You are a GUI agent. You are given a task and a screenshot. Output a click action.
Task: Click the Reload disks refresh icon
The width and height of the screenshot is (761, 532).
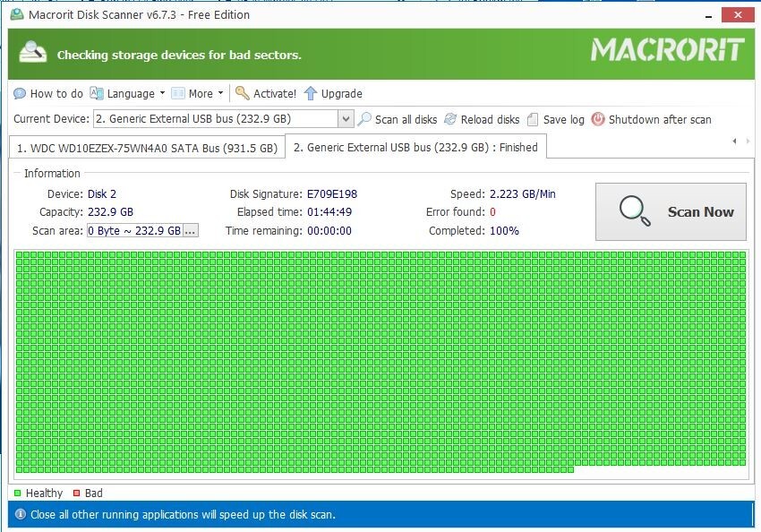[450, 119]
